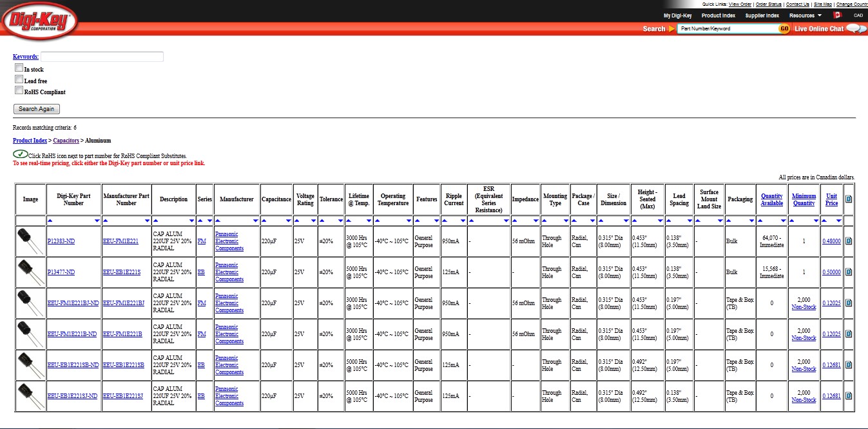The height and width of the screenshot is (429, 868).
Task: Click the Quantity Available header link
Action: (x=772, y=199)
